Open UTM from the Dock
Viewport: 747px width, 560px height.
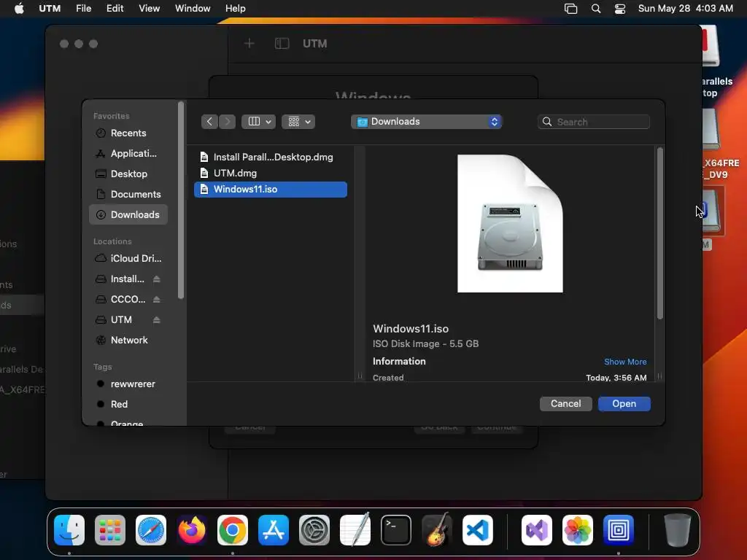(619, 530)
